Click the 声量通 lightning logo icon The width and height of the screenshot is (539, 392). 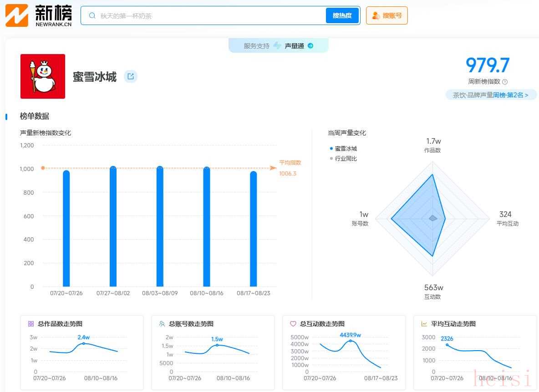click(x=277, y=45)
